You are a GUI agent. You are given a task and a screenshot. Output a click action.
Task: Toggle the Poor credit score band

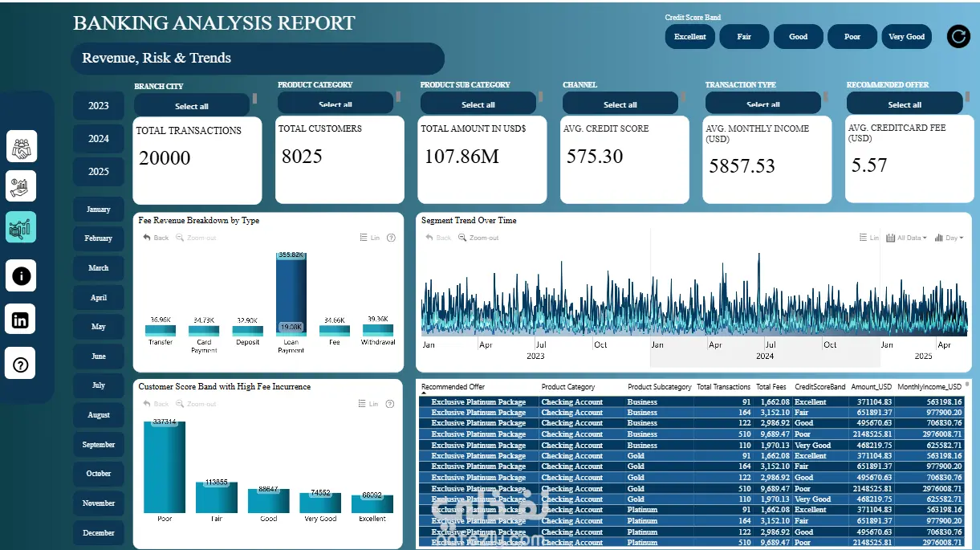point(852,36)
